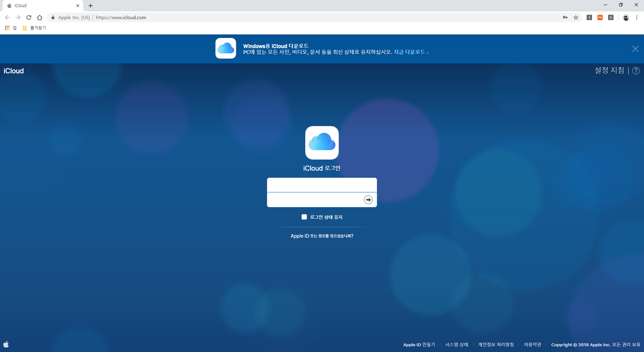Click the iCloud logo text at top left
This screenshot has height=352, width=644.
click(13, 71)
